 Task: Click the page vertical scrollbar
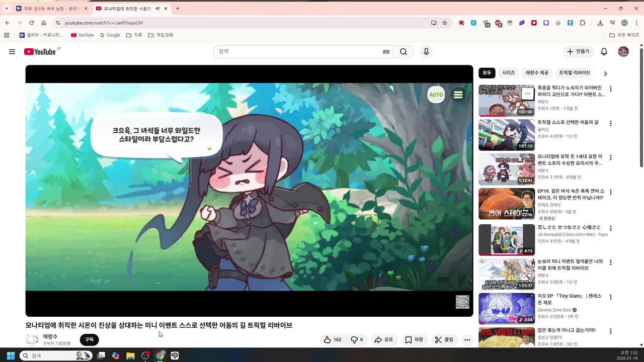pos(641,108)
